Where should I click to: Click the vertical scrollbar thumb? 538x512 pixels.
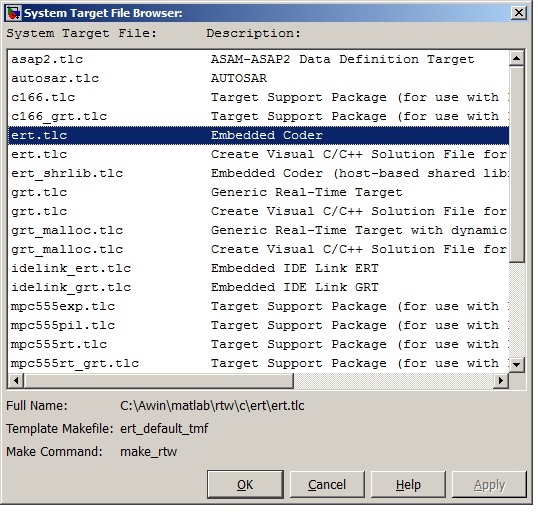tap(516, 164)
